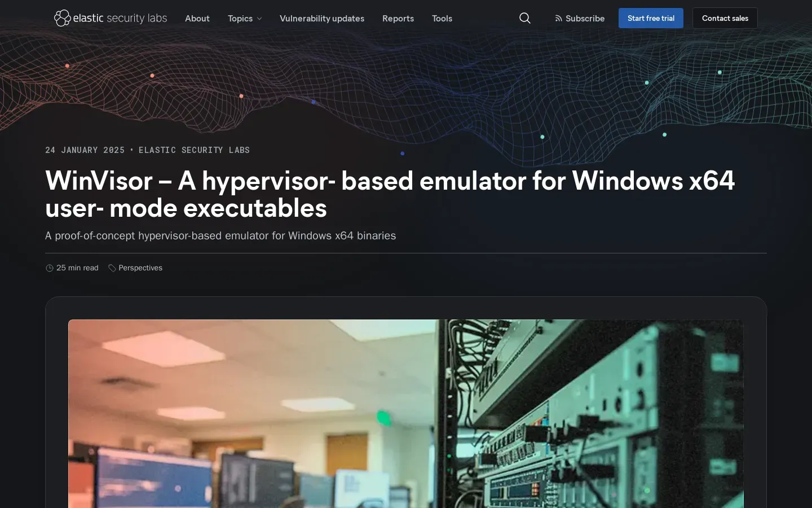The height and width of the screenshot is (508, 812).
Task: Open the Reports page
Action: click(398, 18)
